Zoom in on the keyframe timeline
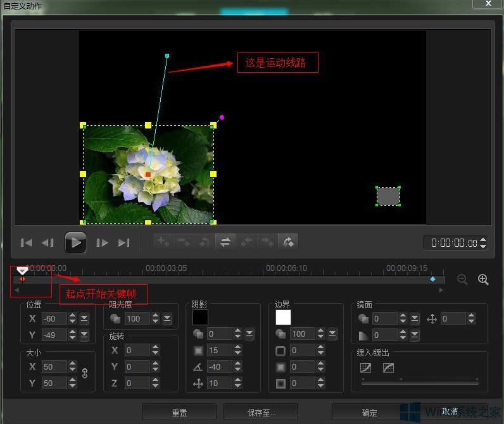The image size is (504, 424). pyautogui.click(x=483, y=280)
